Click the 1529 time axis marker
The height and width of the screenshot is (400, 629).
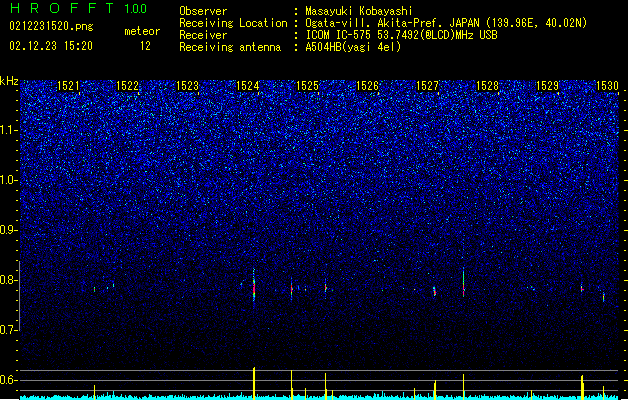point(548,85)
